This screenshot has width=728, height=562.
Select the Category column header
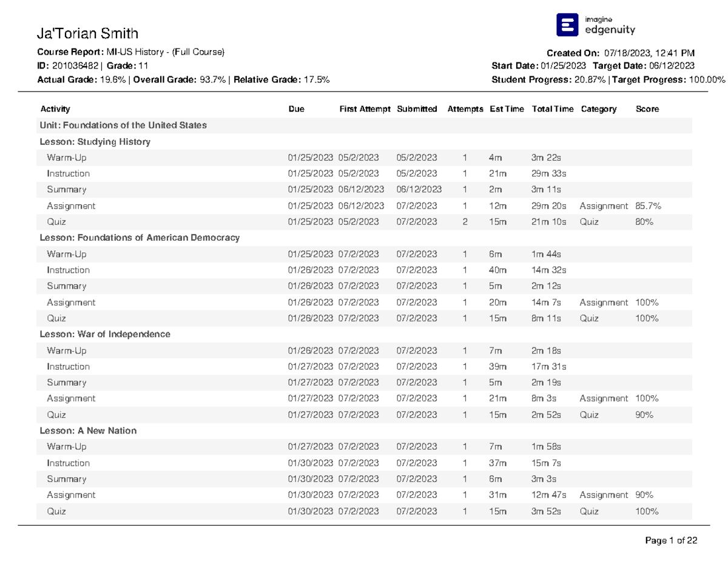tap(598, 109)
